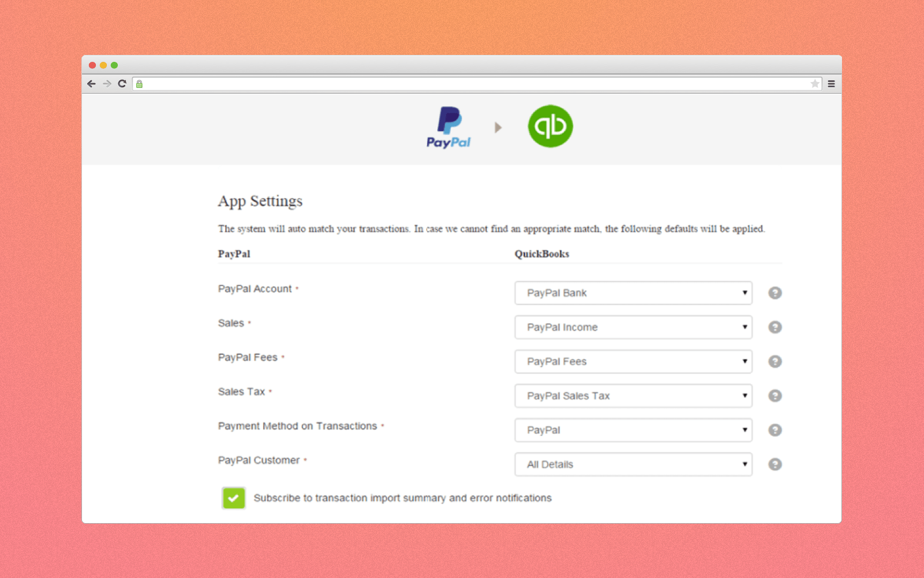Click the PayPal Customer label
Screen dimensions: 924x578
259,460
